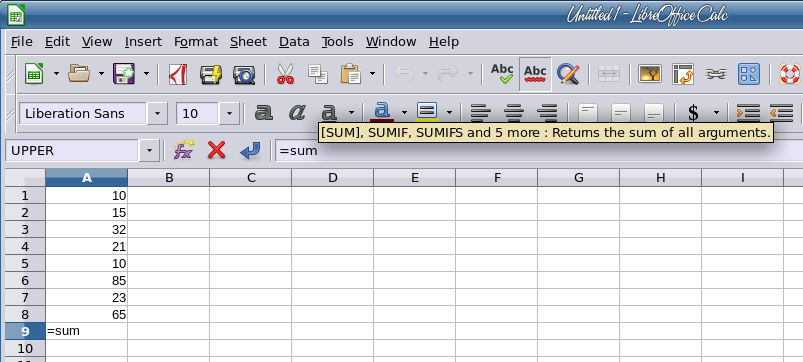The height and width of the screenshot is (362, 803).
Task: Open the Sheet menu
Action: click(x=248, y=41)
